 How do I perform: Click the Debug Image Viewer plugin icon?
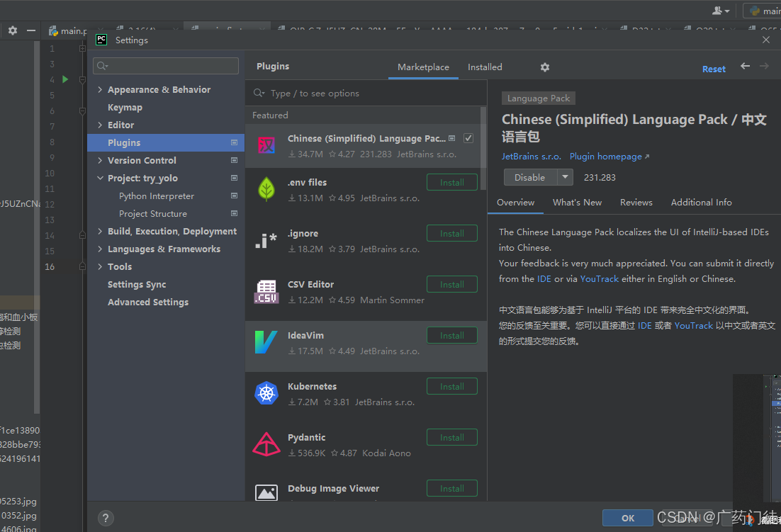(x=266, y=493)
